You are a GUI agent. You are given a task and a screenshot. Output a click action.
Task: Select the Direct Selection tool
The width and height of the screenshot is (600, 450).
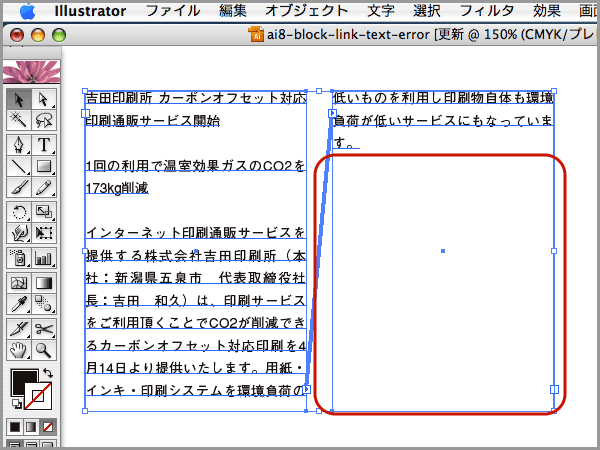click(x=44, y=99)
